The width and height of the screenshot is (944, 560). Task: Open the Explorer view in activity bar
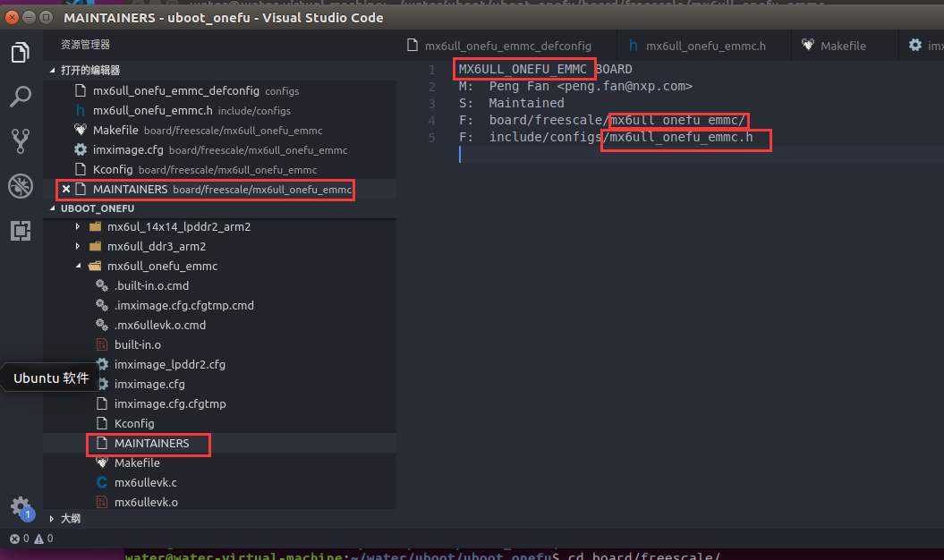coord(21,53)
